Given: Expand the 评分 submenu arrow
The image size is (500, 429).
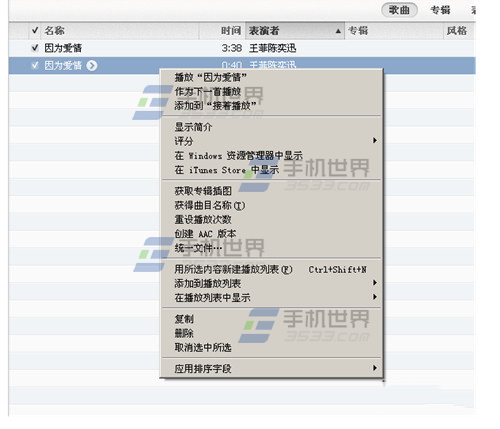Looking at the screenshot, I should (375, 141).
